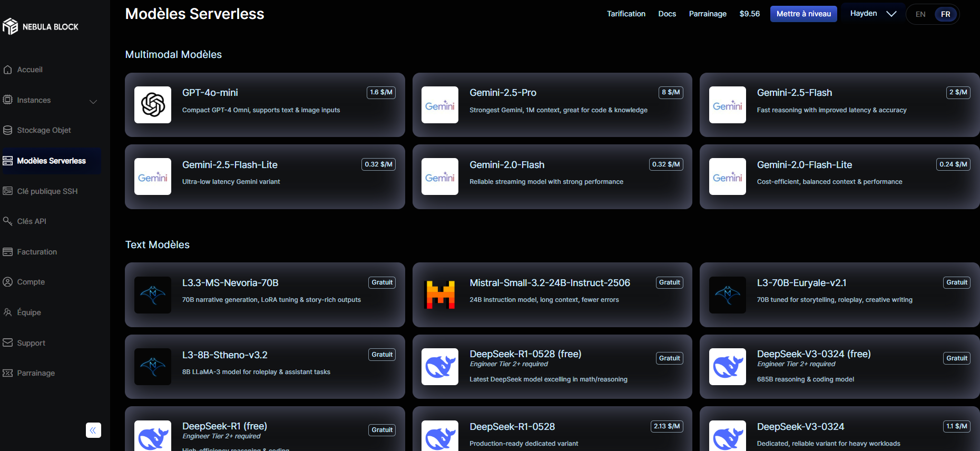Open the Hayden account dropdown

tap(873, 14)
